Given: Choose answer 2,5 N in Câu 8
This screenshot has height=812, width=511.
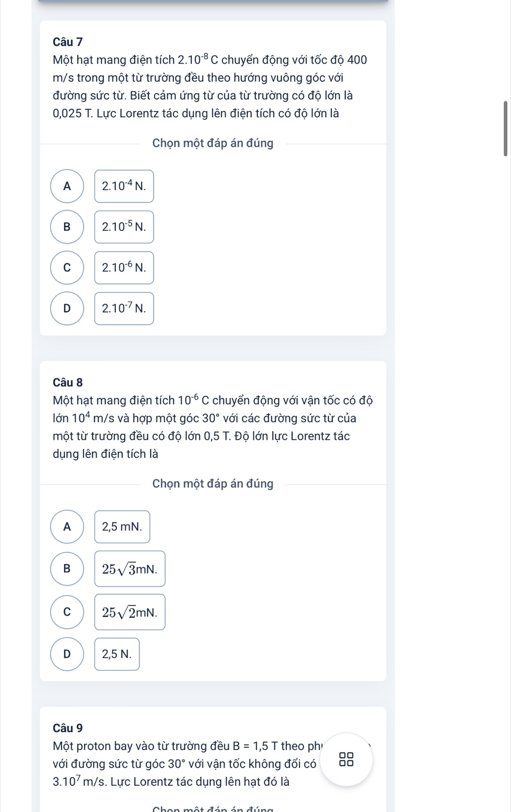Looking at the screenshot, I should 117,654.
